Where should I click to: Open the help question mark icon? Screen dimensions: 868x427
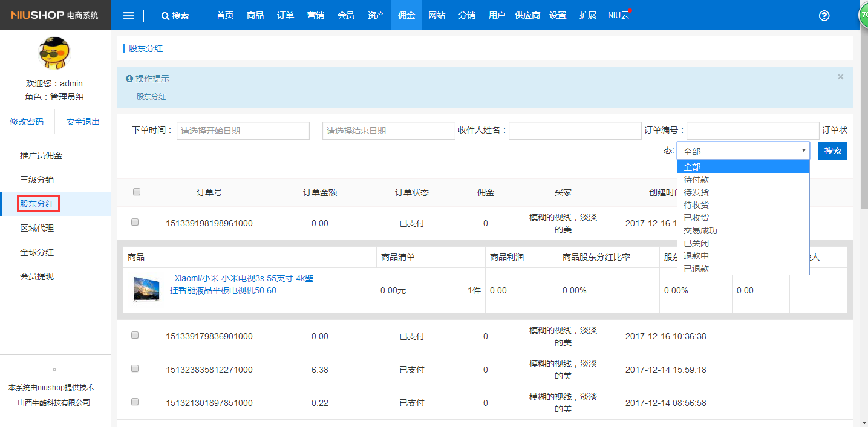point(824,16)
